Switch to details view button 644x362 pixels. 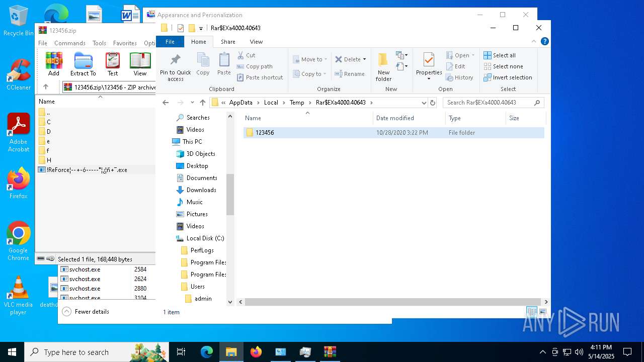[532, 312]
